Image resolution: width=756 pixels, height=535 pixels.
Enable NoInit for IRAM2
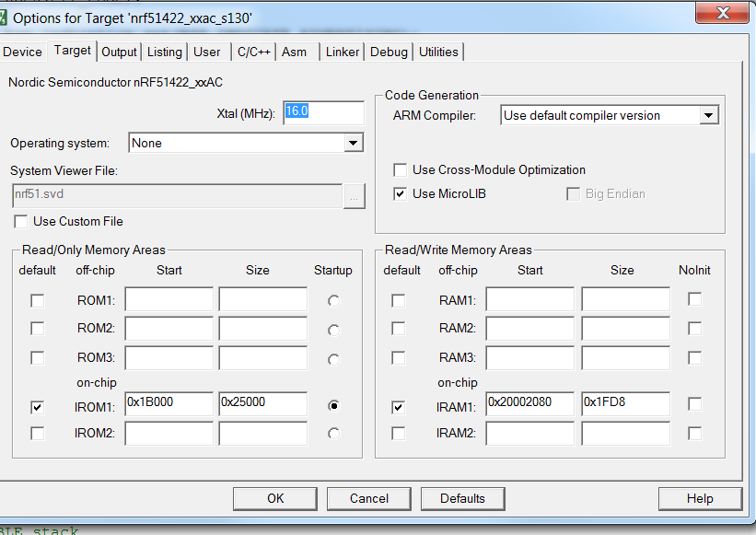pos(695,434)
